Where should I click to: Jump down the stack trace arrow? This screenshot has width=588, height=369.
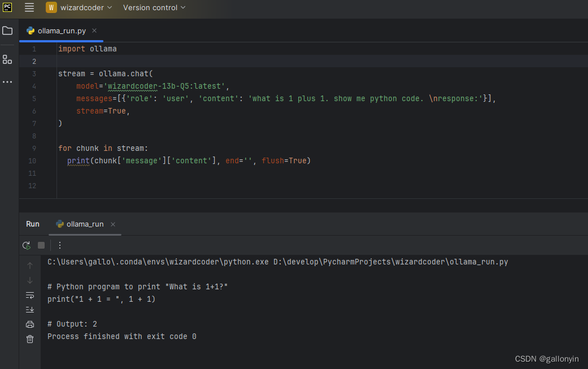point(30,280)
